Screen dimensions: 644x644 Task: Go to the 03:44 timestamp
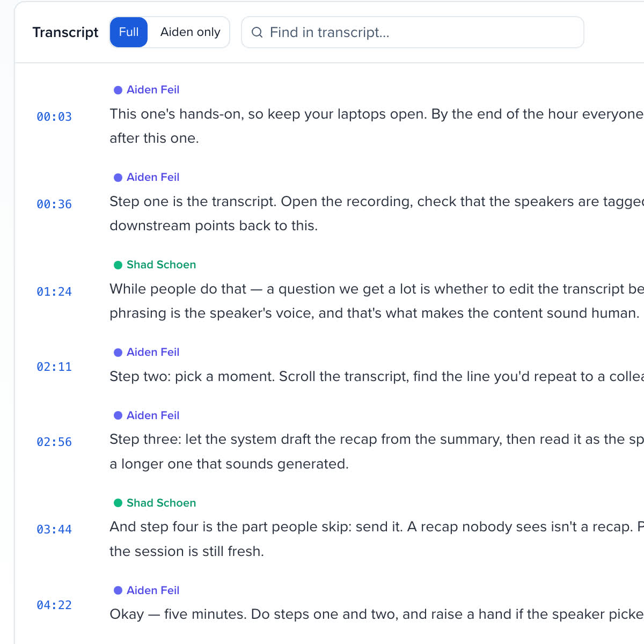click(x=54, y=529)
